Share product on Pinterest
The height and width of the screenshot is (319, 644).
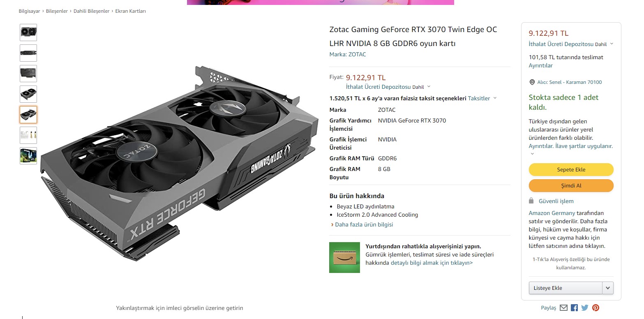[596, 307]
